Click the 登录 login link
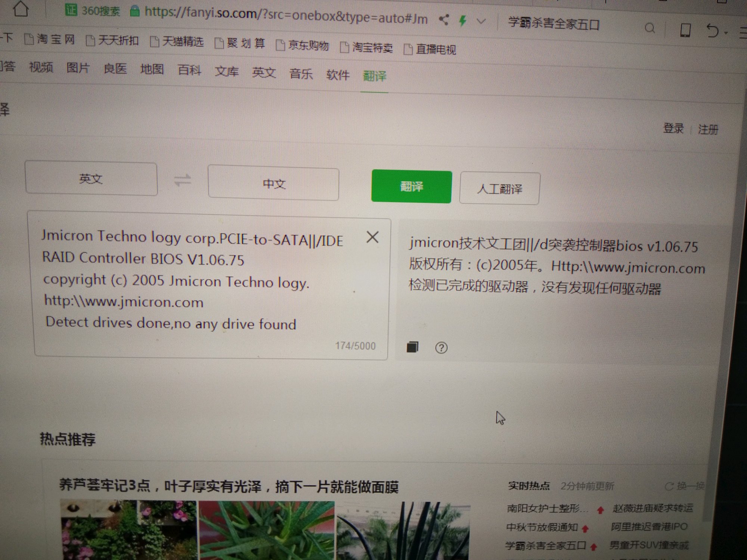Image resolution: width=747 pixels, height=560 pixels. tap(673, 128)
